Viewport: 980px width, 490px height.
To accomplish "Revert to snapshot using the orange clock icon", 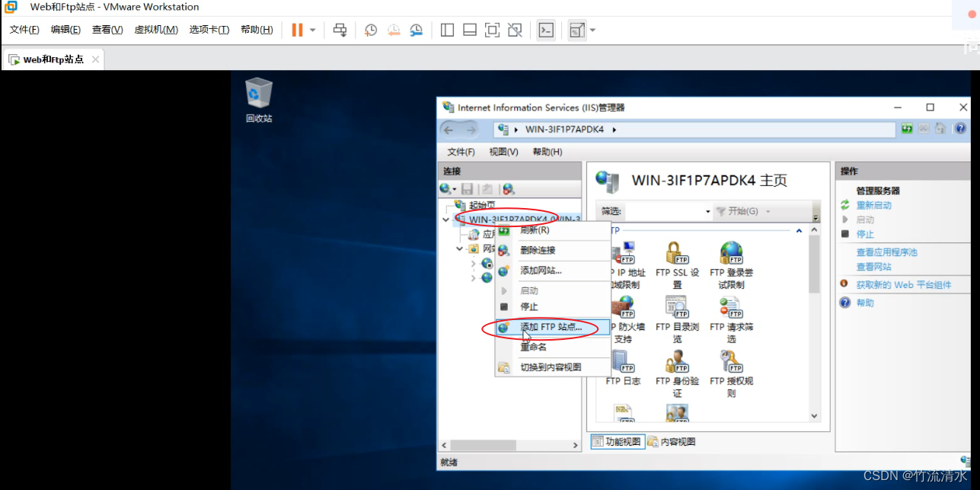I will [x=394, y=30].
